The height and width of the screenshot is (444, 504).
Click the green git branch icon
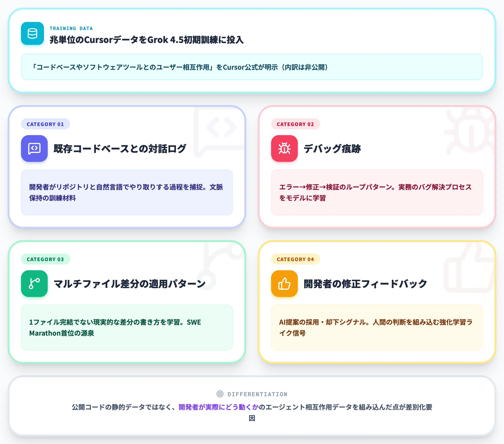click(34, 283)
